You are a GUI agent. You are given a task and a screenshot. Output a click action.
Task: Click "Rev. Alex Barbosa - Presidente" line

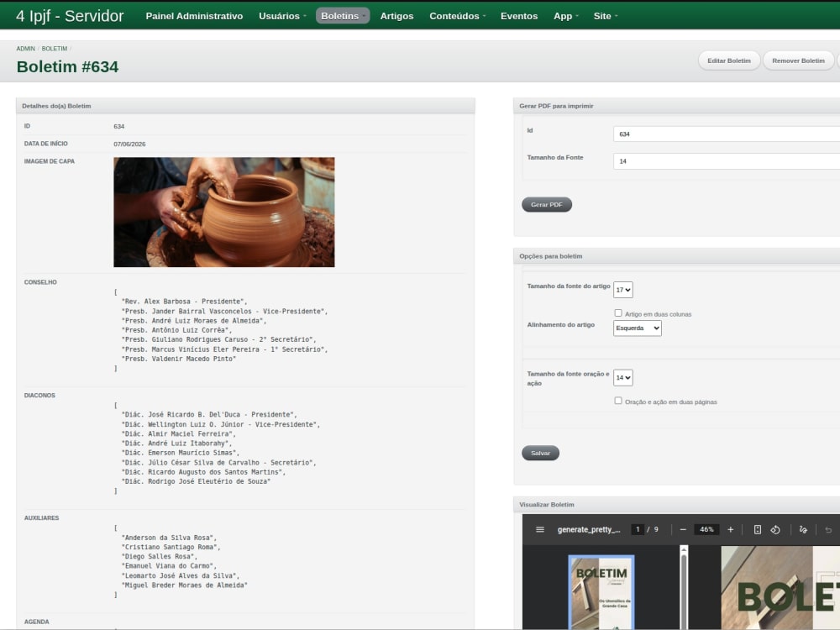184,302
